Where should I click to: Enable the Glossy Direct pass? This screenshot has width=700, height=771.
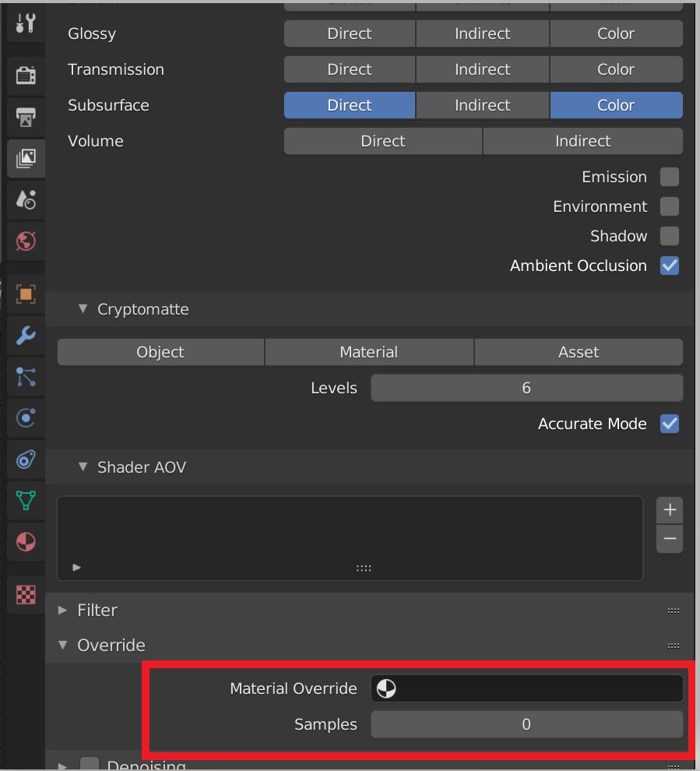[x=349, y=33]
